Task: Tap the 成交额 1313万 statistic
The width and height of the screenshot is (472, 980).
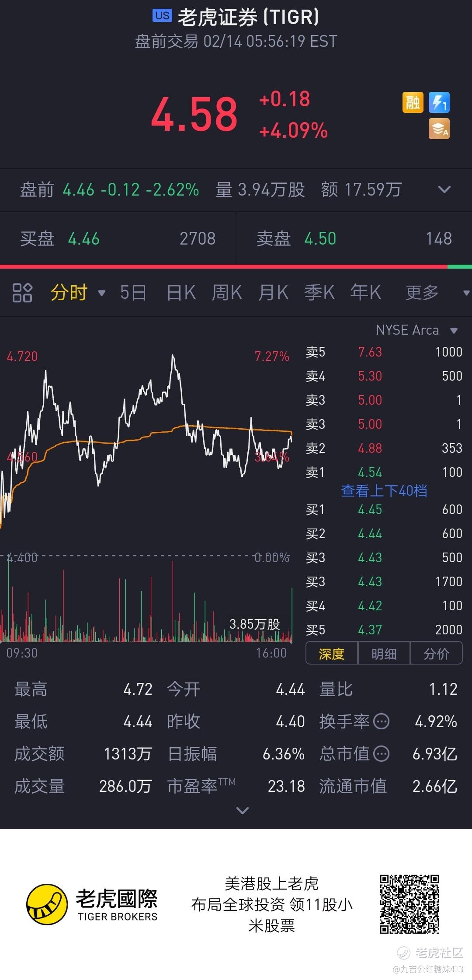Action: (83, 754)
